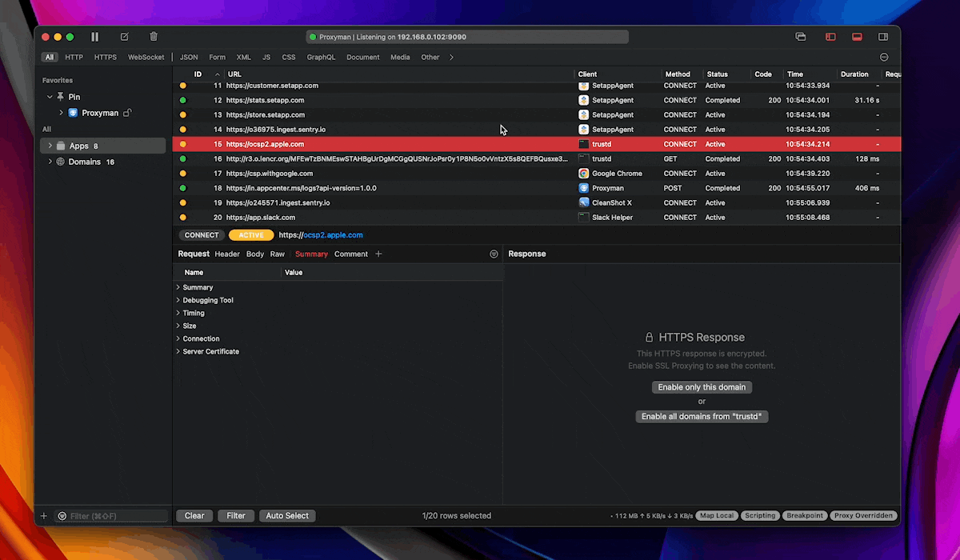Click the plus icon at sidebar bottom
The image size is (960, 560).
[44, 516]
